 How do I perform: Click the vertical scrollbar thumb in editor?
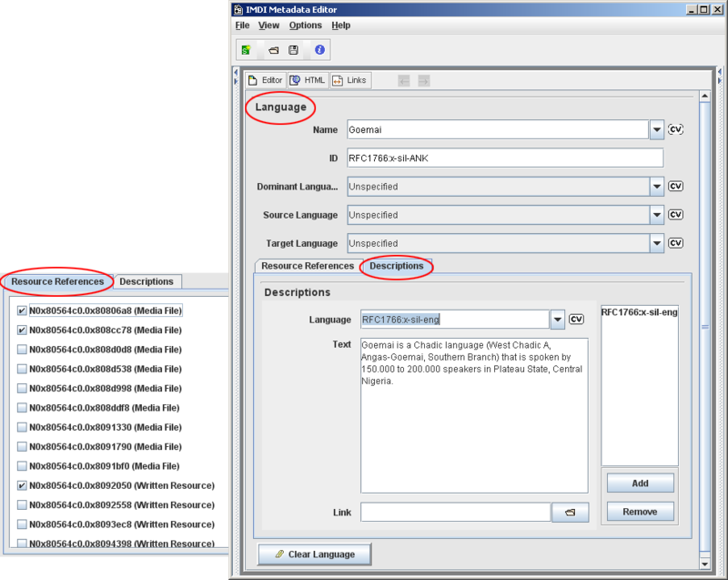pos(704,327)
